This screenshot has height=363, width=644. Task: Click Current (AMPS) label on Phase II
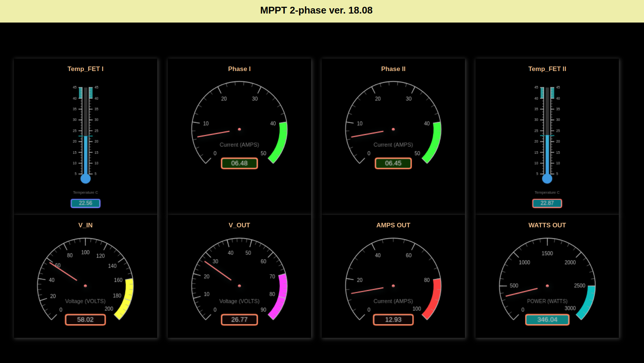point(393,145)
